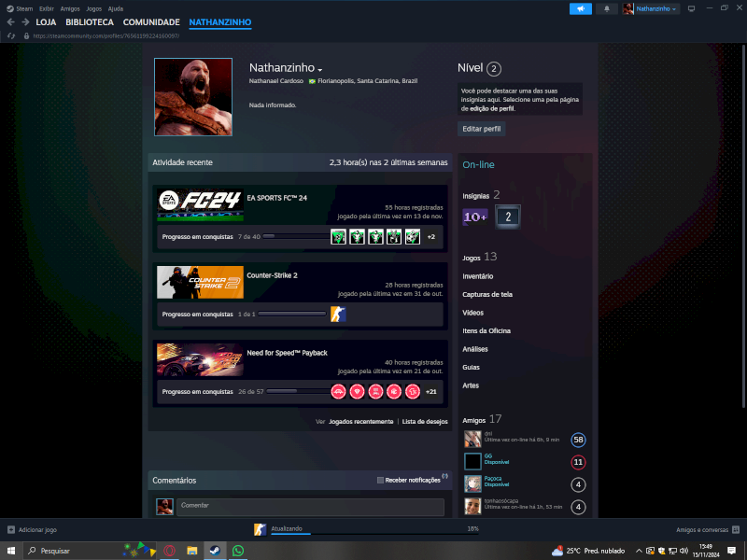This screenshot has height=560, width=747.
Task: Click the Adicionar jogo plus icon
Action: [x=11, y=529]
